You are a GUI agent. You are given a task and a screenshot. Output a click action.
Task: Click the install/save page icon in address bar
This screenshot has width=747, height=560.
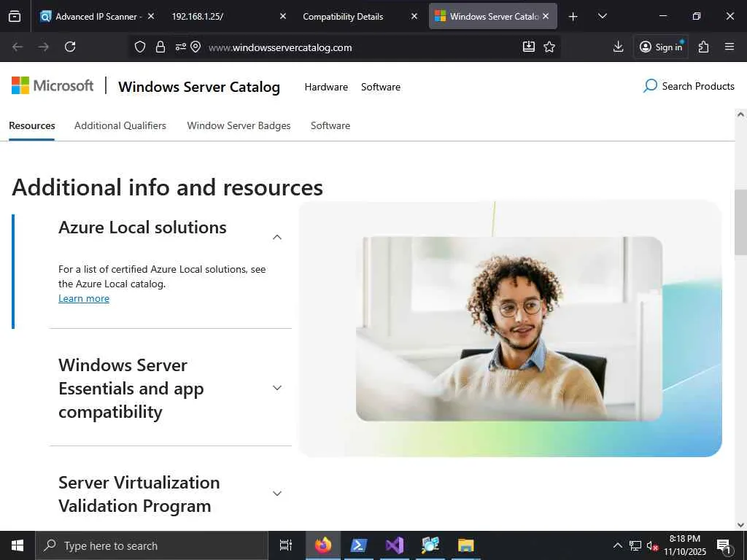click(x=529, y=47)
